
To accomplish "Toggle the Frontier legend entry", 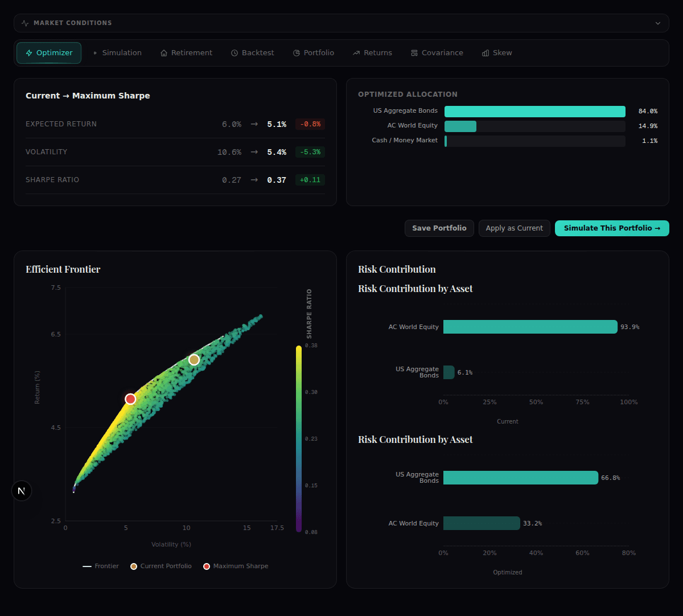I will pos(101,566).
